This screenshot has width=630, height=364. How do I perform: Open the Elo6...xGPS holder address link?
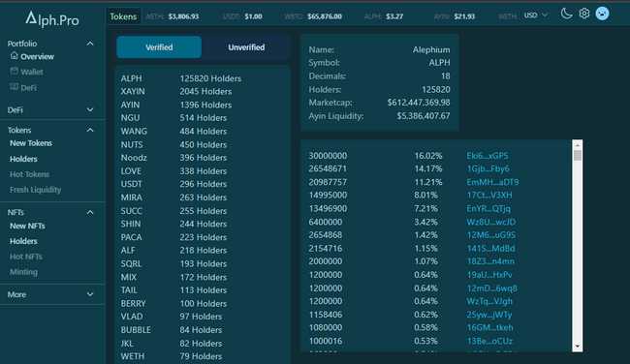488,156
